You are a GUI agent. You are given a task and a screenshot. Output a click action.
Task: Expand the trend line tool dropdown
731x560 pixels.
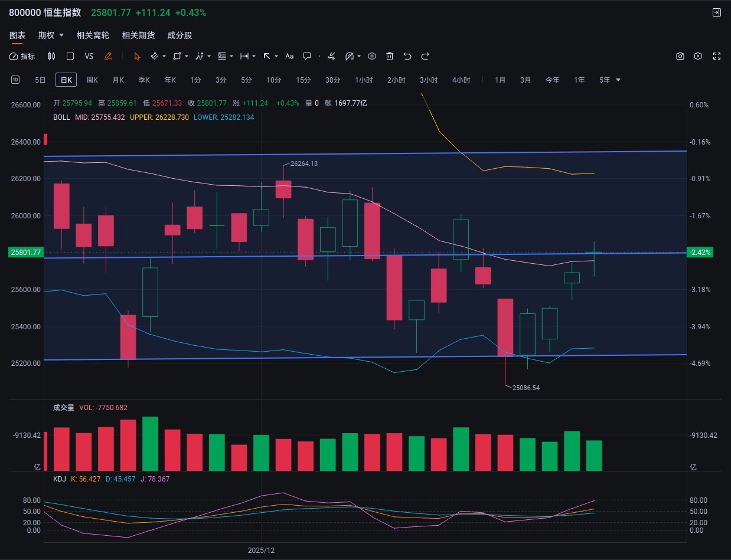[x=164, y=56]
